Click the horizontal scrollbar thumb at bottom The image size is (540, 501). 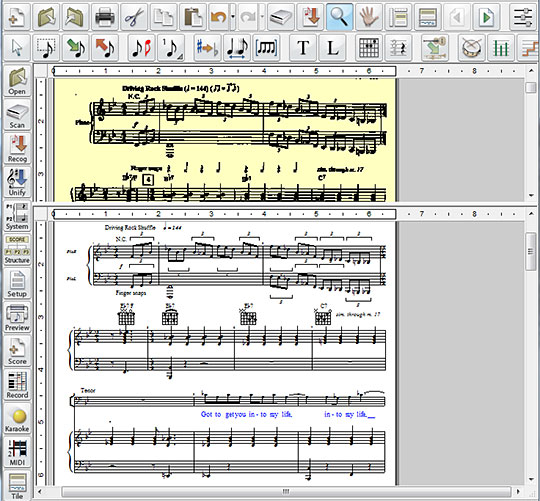point(286,491)
